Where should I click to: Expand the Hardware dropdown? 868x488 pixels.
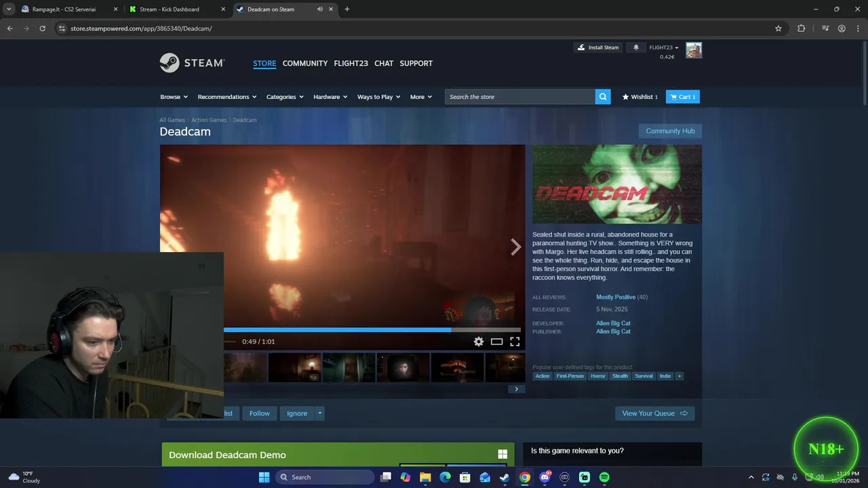click(330, 97)
